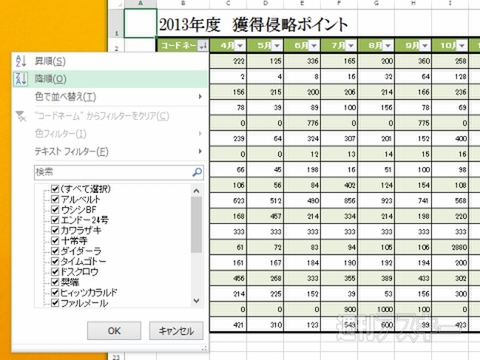
Task: Select the cell with value 623
Action: (228, 201)
